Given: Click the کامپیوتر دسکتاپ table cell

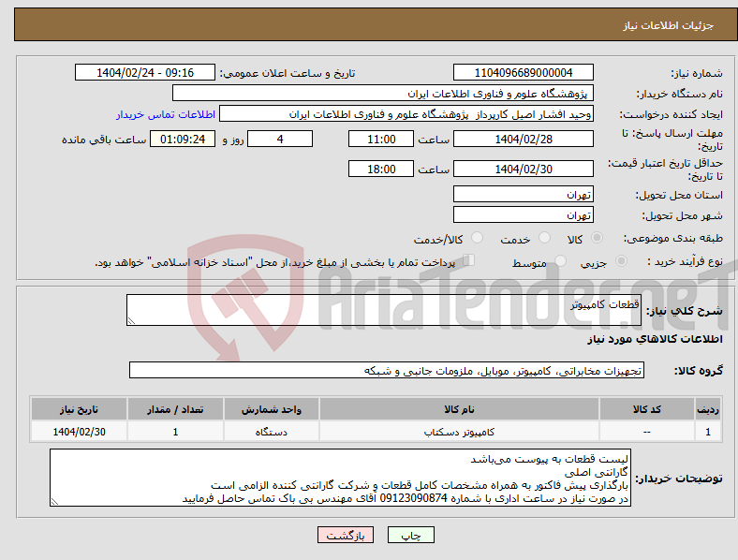Looking at the screenshot, I should tap(459, 432).
